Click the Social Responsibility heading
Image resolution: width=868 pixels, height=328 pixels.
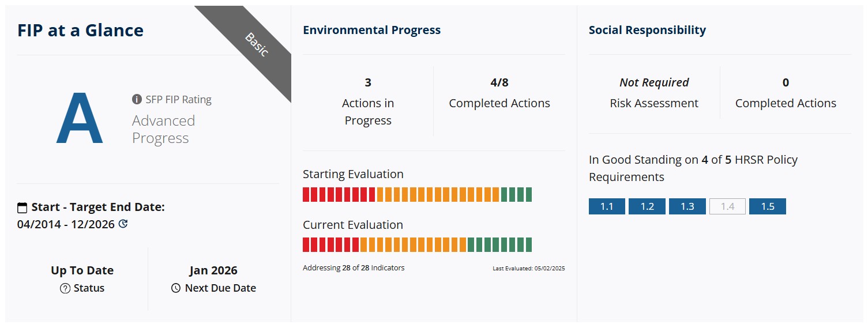tap(647, 31)
